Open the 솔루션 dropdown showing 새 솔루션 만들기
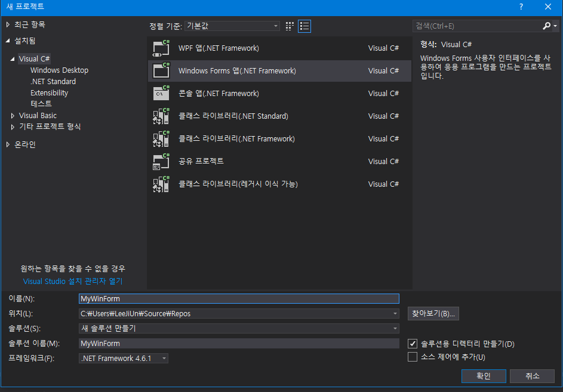This screenshot has height=392, width=563. [239, 328]
